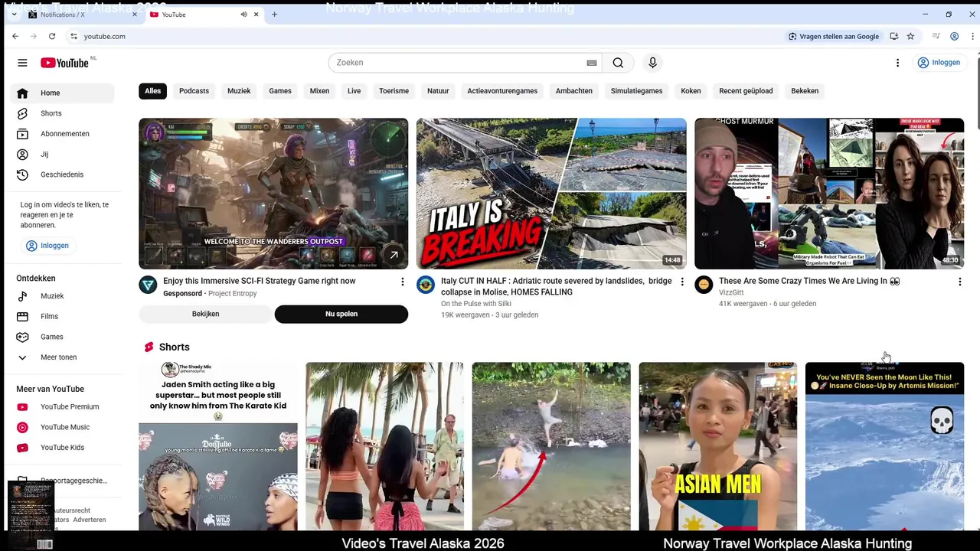The image size is (980, 551).
Task: Click the Nu spelen button
Action: point(341,314)
